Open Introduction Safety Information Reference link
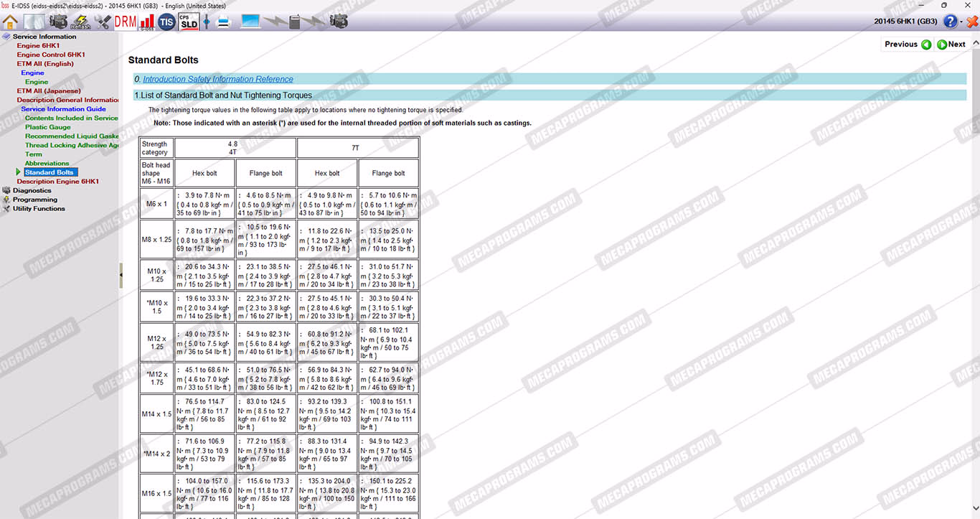Screen dimensions: 980x519 click(217, 79)
